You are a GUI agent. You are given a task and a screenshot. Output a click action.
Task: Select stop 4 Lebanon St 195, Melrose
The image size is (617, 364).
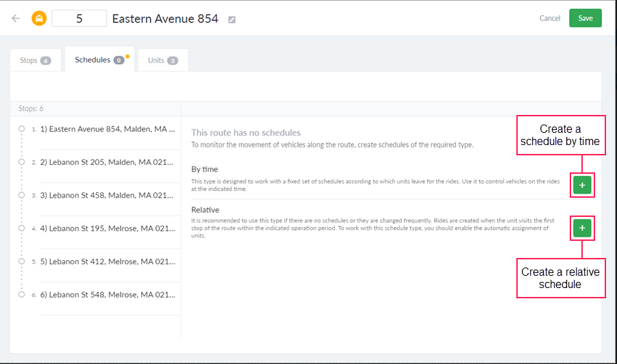(108, 228)
